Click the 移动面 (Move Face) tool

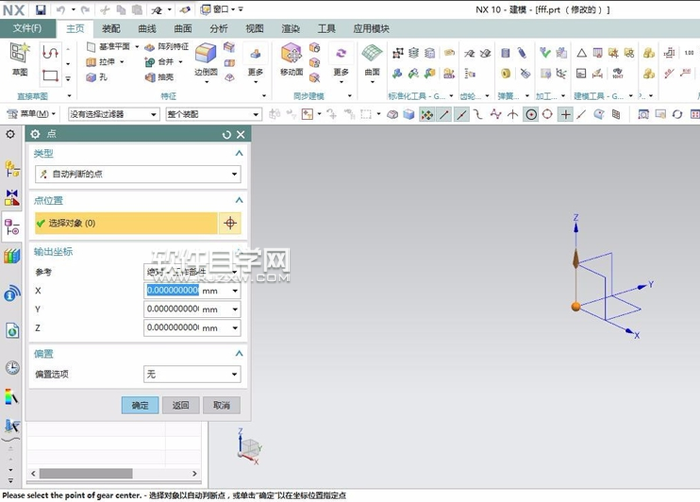click(x=292, y=58)
